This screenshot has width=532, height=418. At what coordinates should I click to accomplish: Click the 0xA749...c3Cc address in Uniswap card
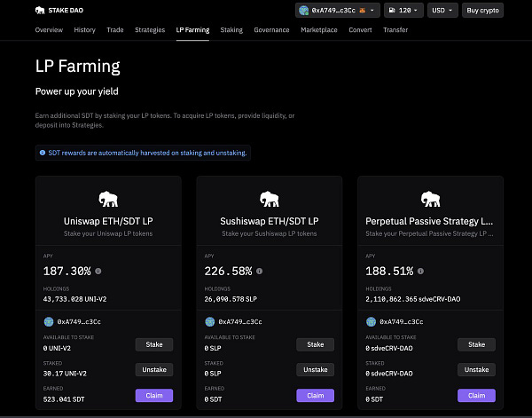point(79,321)
